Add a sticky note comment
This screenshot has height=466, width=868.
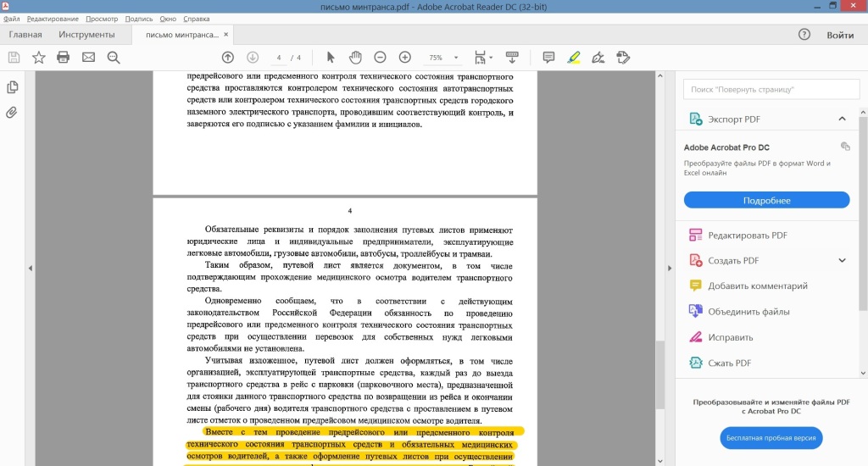548,58
